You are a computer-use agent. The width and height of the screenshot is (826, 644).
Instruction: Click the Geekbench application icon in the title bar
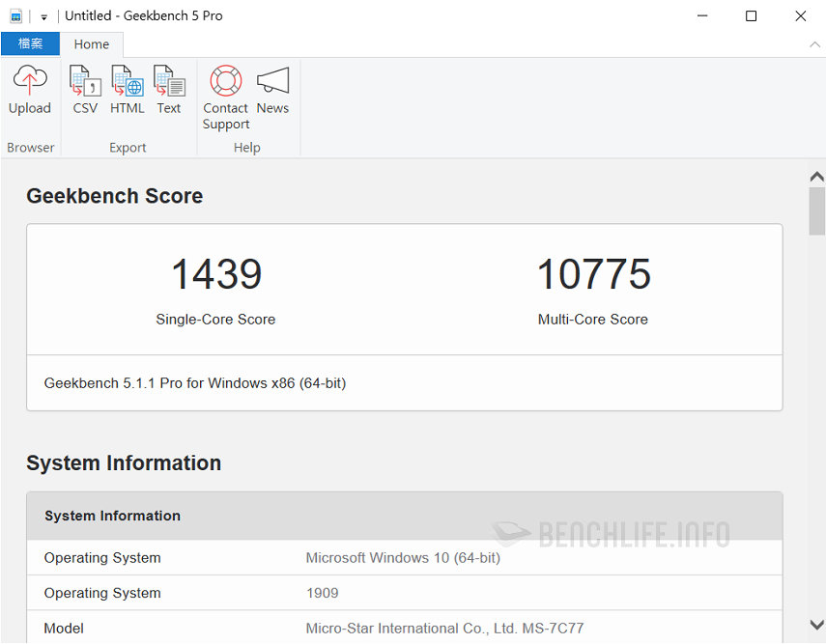[14, 14]
